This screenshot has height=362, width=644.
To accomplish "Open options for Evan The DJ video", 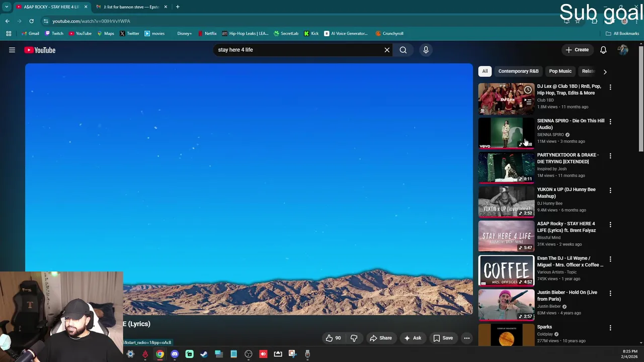I will [610, 259].
